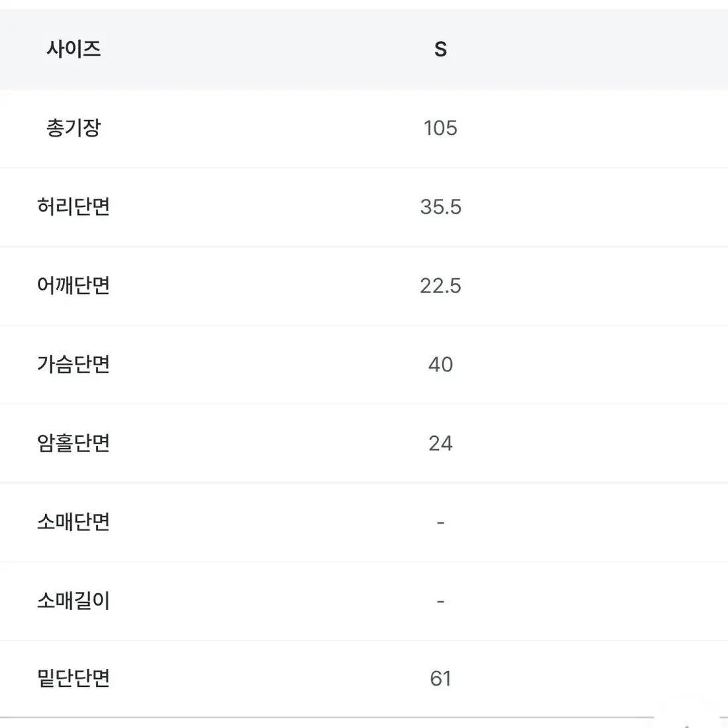Click the bottom border line of table

click(327, 718)
